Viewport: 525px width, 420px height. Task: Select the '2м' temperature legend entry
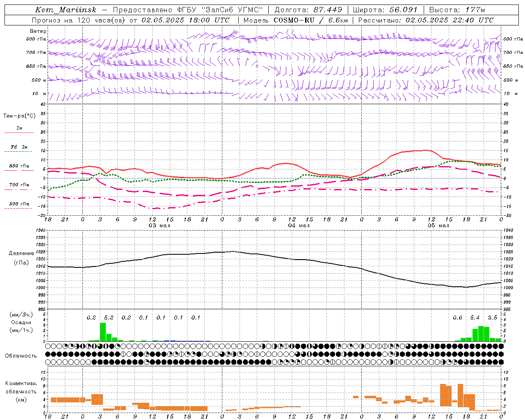pyautogui.click(x=19, y=128)
